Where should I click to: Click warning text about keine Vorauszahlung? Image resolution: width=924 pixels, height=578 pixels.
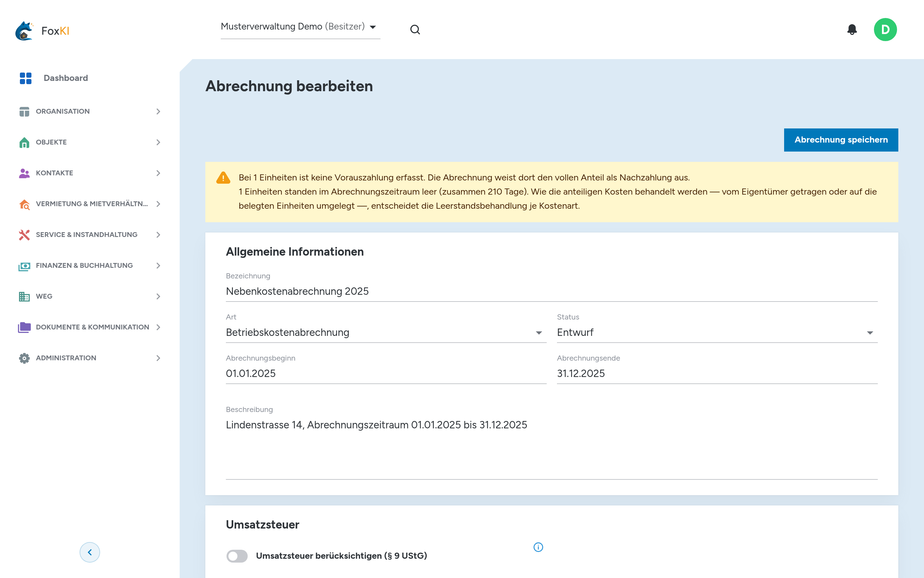click(464, 178)
